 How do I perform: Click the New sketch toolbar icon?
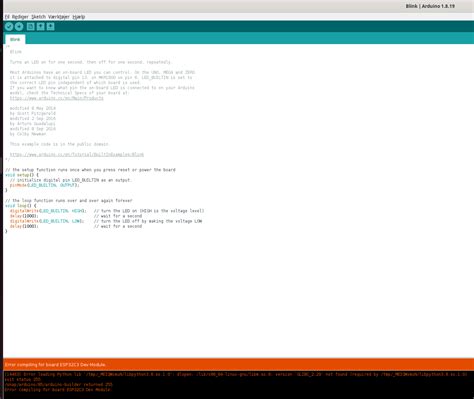point(30,27)
